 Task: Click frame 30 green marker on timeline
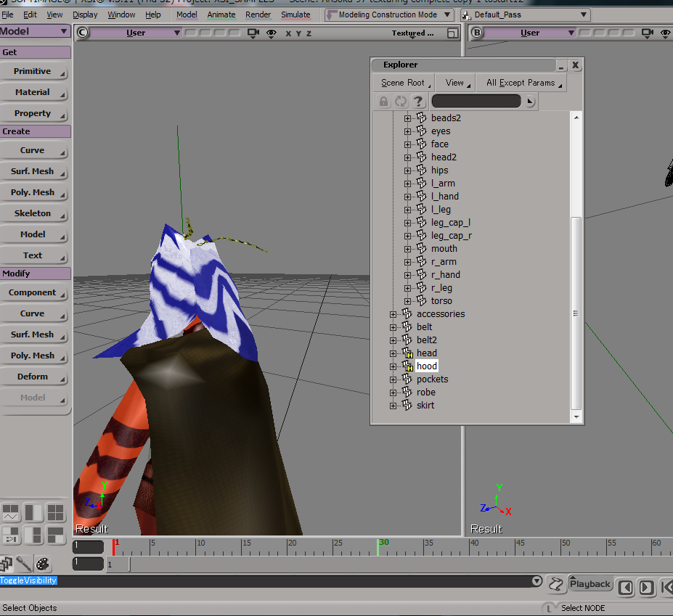click(x=378, y=547)
